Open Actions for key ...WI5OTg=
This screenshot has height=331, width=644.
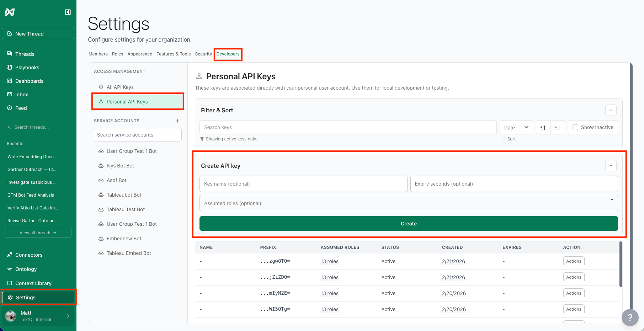coord(574,309)
